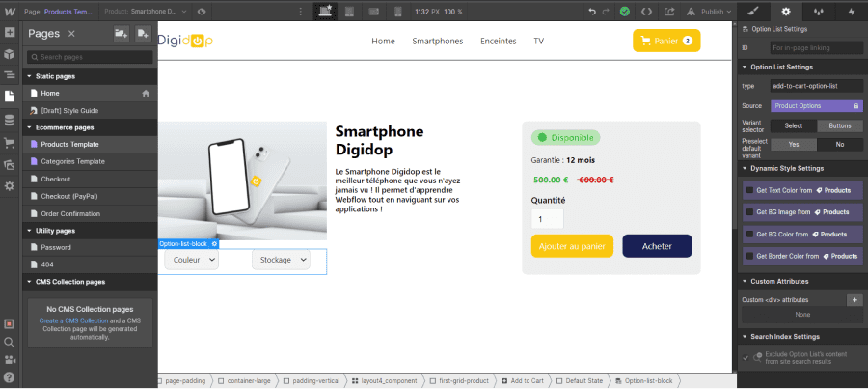Set variant selector to Buttons
Screen dimensions: 868x389
(x=840, y=125)
